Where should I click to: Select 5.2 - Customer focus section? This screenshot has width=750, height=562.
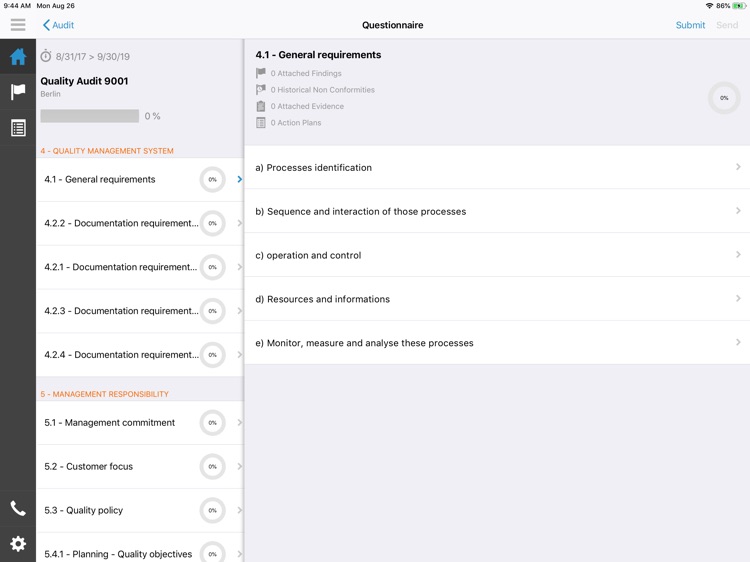(x=120, y=467)
